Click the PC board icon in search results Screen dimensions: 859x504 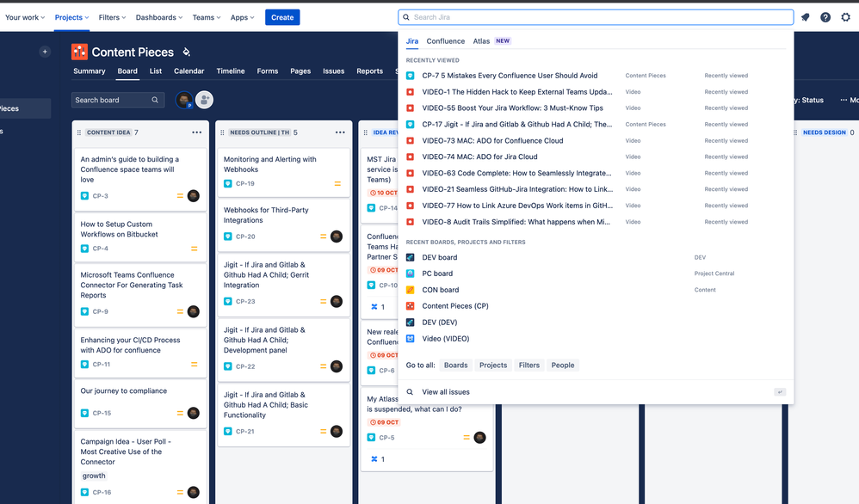pyautogui.click(x=410, y=274)
